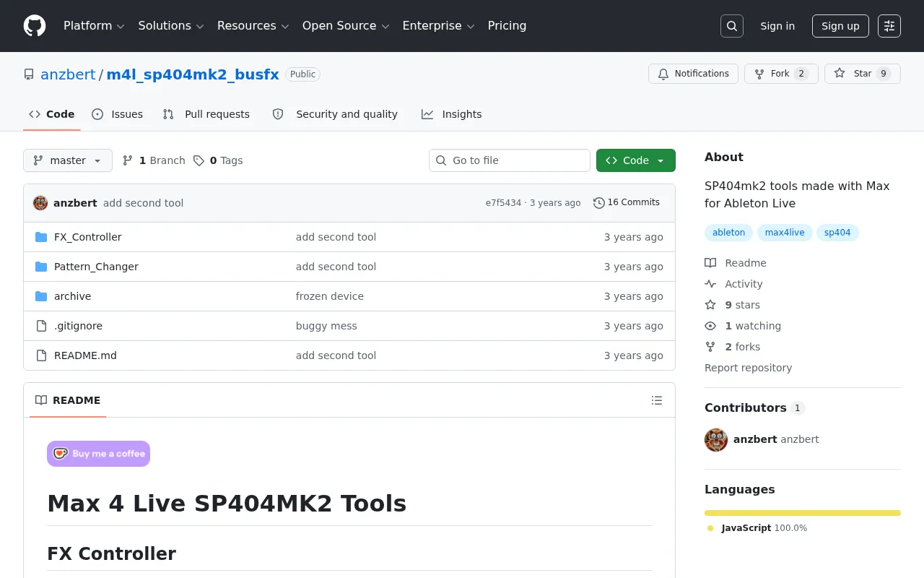Open the .gitignore file
The image size is (924, 578).
[x=78, y=326]
